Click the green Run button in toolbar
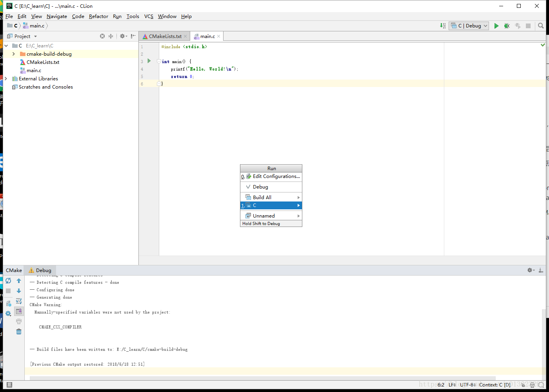This screenshot has width=549, height=392. tap(496, 26)
